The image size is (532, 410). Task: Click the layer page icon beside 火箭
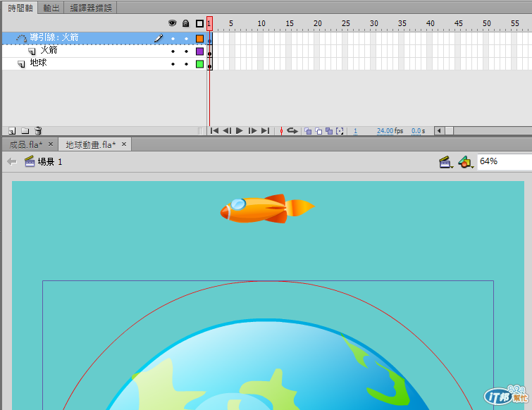click(32, 51)
